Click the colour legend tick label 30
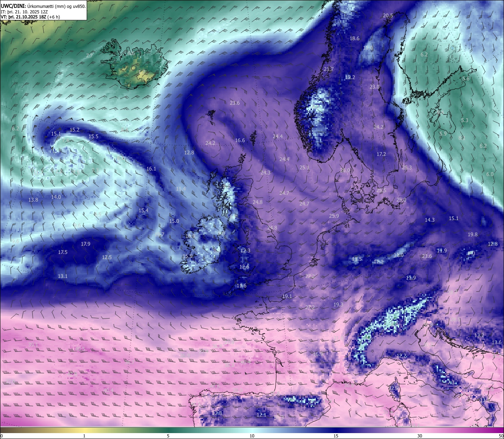Screen dimensions: 504x439 tap(420, 436)
